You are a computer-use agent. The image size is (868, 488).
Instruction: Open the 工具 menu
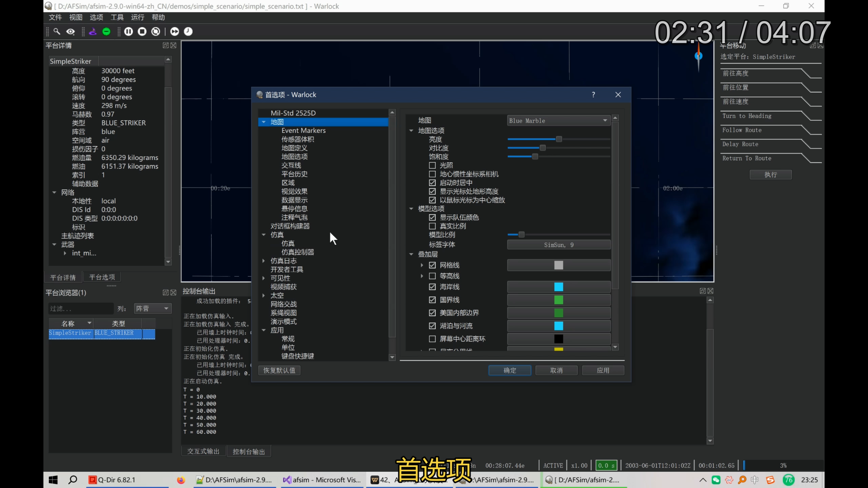tap(117, 17)
